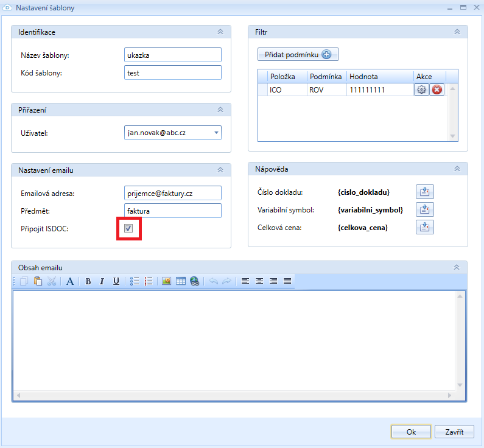Insert the {celkova_cena} placeholder
This screenshot has height=448, width=484.
point(425,228)
